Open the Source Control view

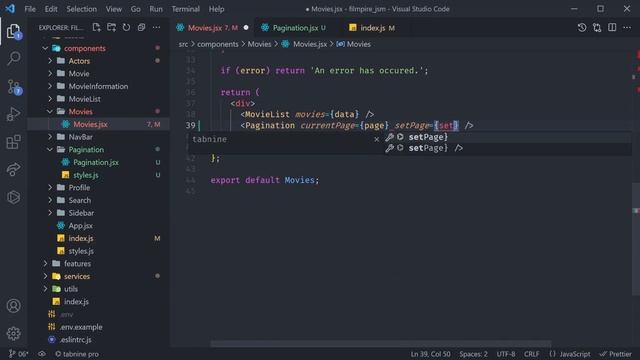(14, 87)
